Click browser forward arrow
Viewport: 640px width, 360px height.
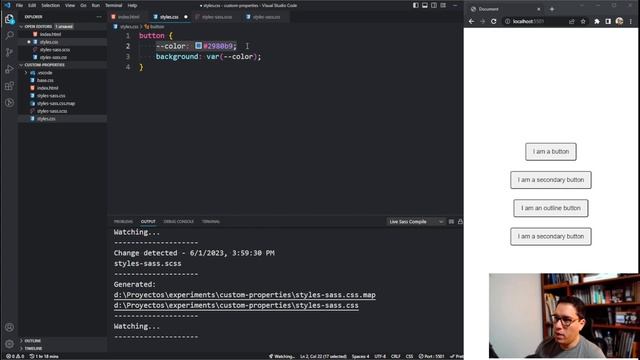click(x=482, y=21)
